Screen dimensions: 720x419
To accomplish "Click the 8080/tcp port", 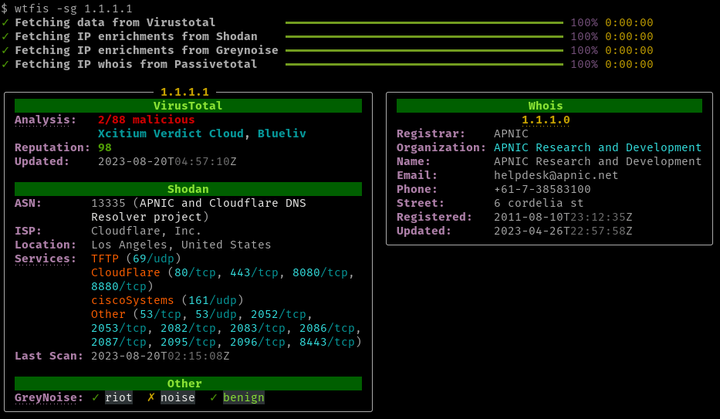I will 320,272.
